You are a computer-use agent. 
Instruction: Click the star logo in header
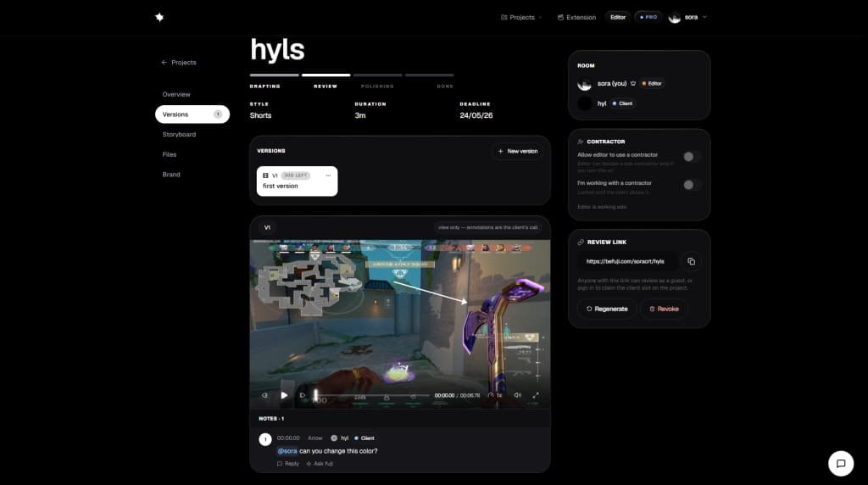click(x=159, y=17)
